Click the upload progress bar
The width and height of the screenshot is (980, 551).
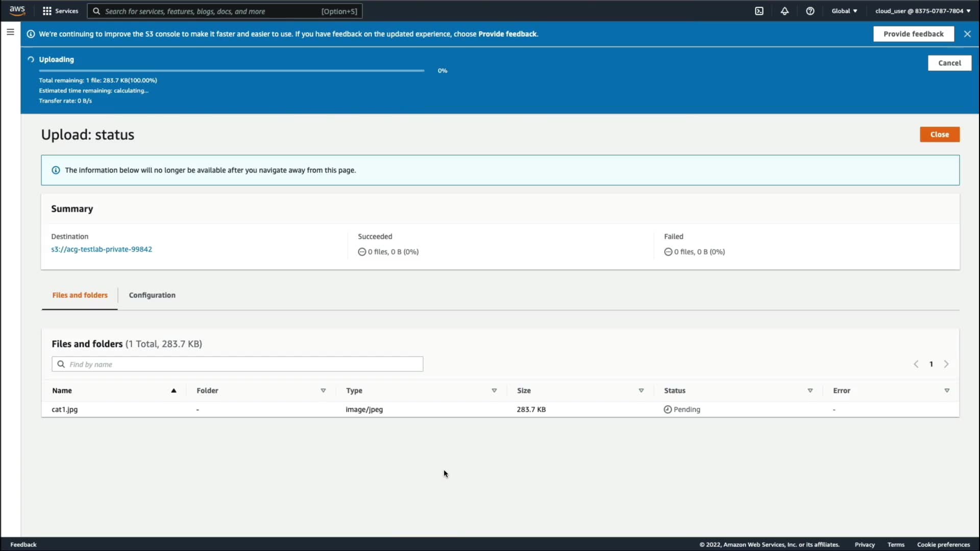pos(231,70)
